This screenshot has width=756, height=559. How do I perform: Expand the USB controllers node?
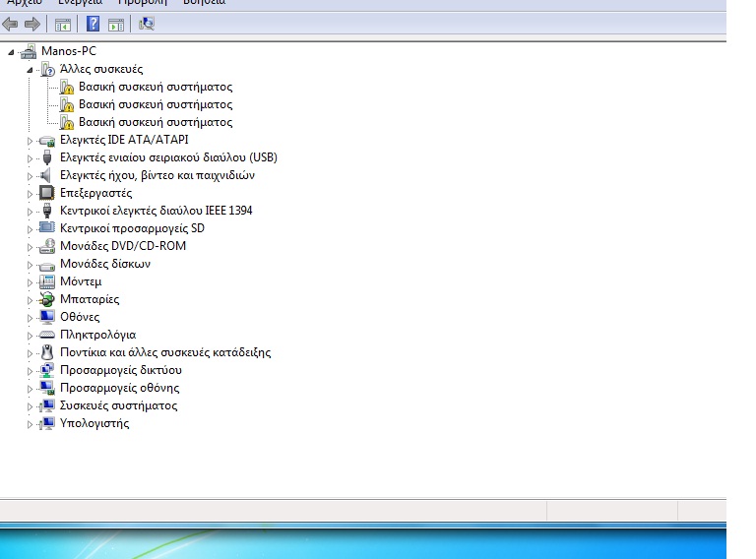[30, 158]
